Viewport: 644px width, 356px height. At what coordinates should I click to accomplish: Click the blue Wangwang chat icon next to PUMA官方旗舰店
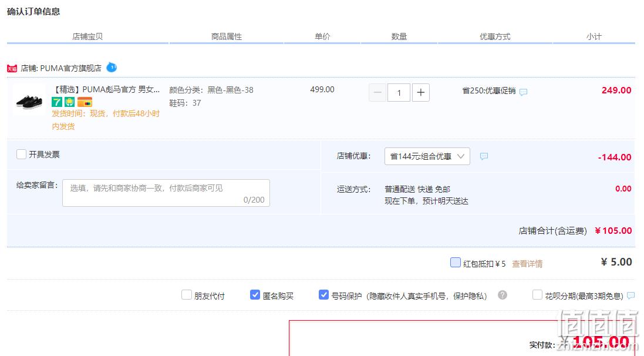[112, 67]
